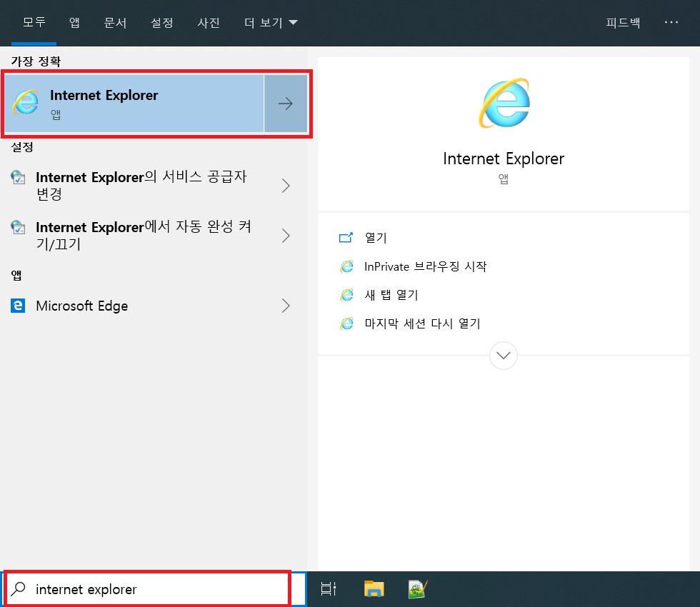Expand more actions with circular down chevron
Image resolution: width=700 pixels, height=607 pixels.
(504, 356)
